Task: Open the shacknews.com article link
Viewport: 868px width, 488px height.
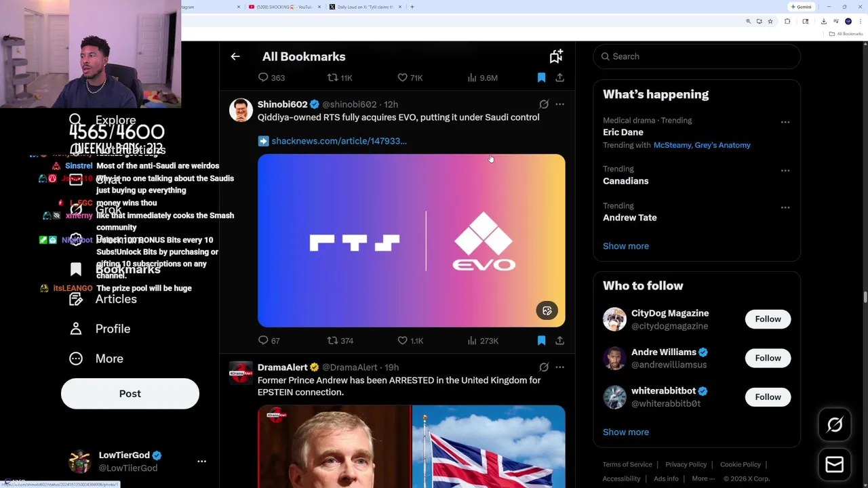Action: click(x=338, y=141)
